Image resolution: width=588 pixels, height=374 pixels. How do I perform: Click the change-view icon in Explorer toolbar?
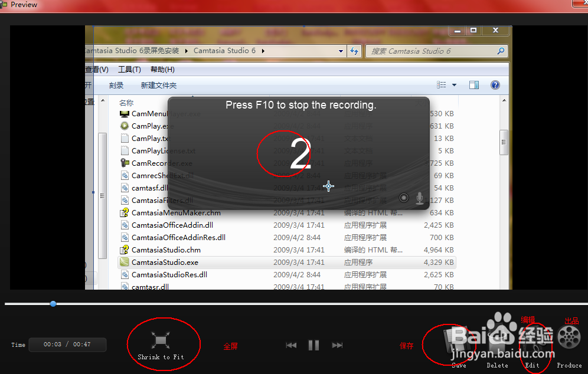(442, 85)
